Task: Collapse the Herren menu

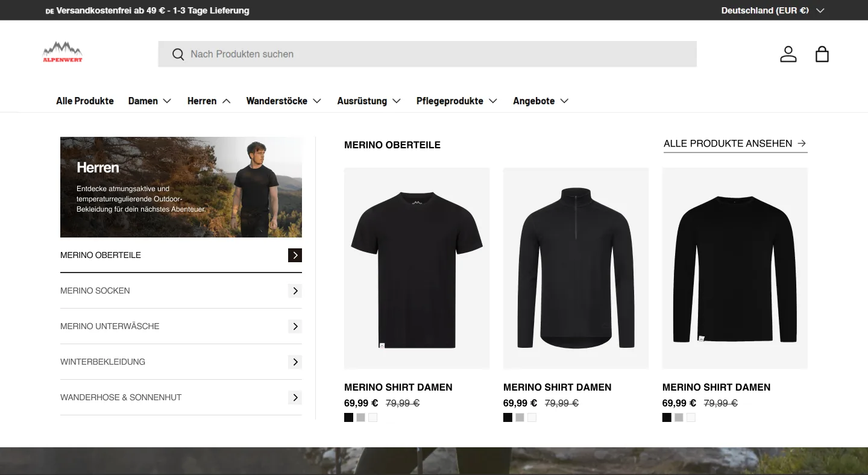Action: 209,101
